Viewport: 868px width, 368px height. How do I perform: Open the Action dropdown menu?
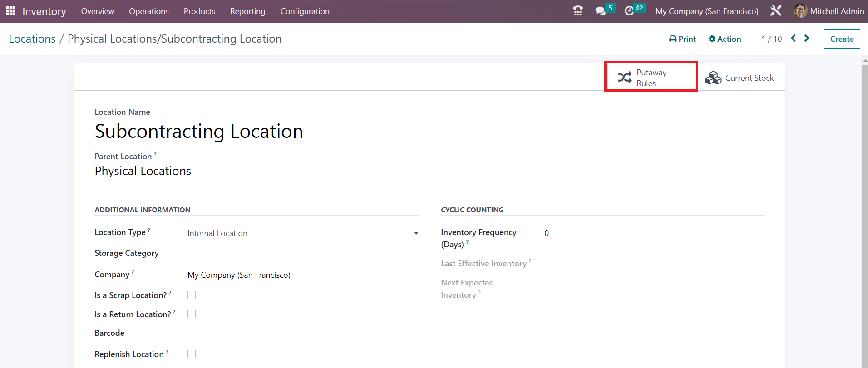[725, 39]
